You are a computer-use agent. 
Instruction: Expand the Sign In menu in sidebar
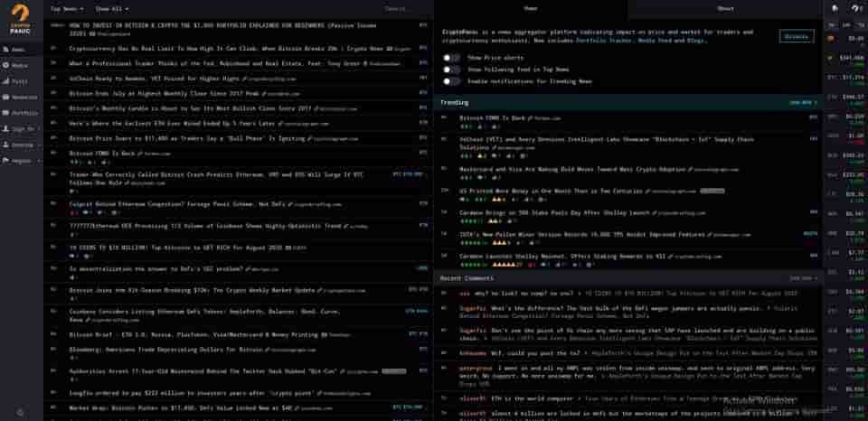pos(21,129)
